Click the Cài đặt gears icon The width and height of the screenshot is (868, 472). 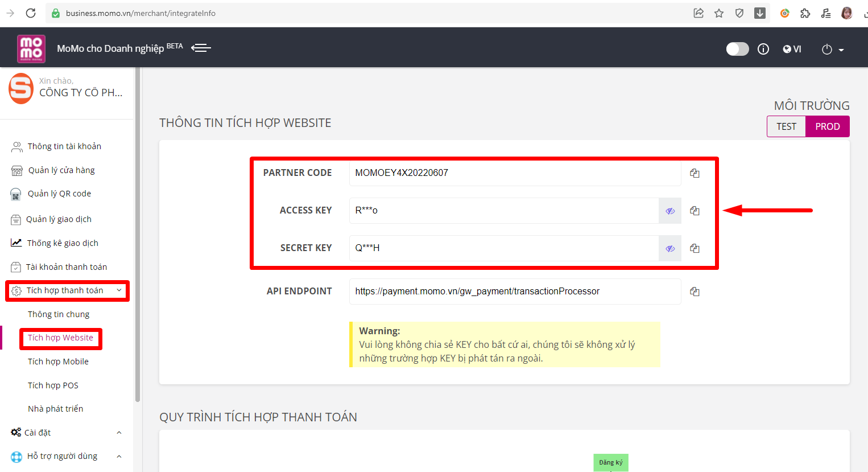click(x=16, y=433)
